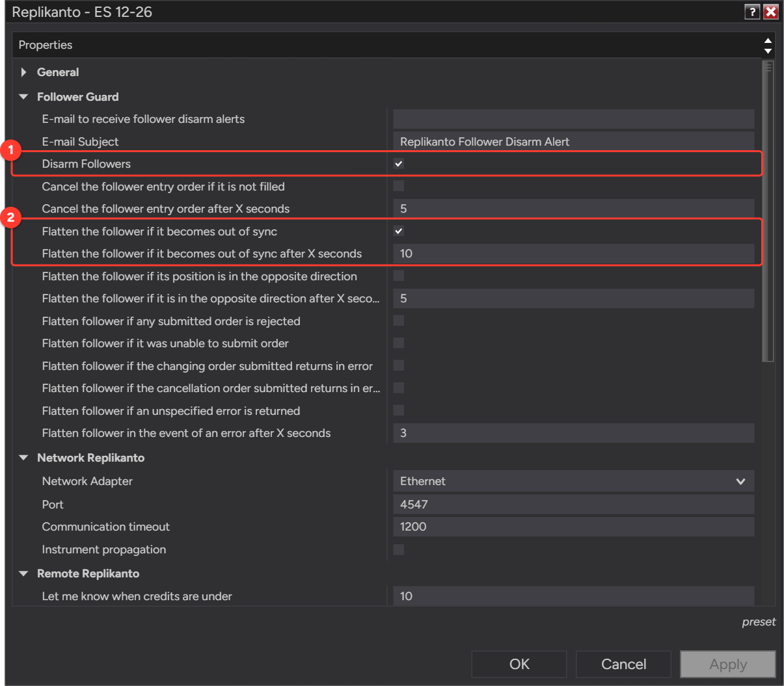
Task: Select 'Cancel the follower entry order after X seconds' label
Action: tap(166, 209)
